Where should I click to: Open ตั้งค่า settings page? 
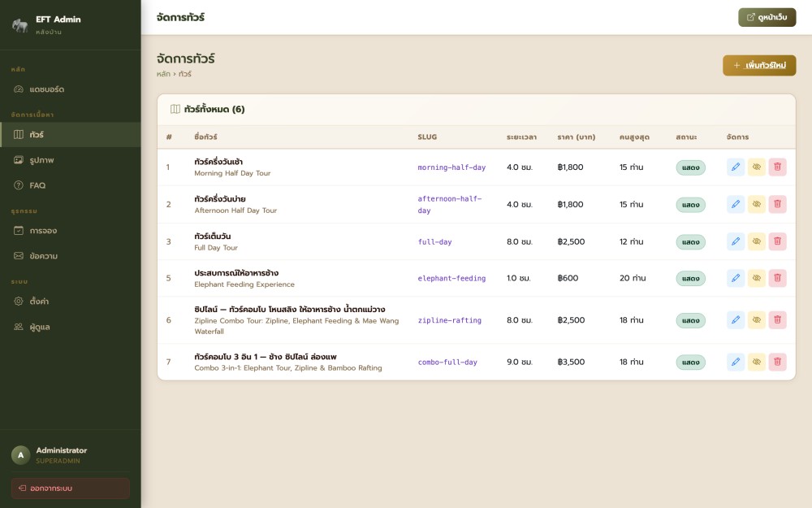(x=39, y=302)
